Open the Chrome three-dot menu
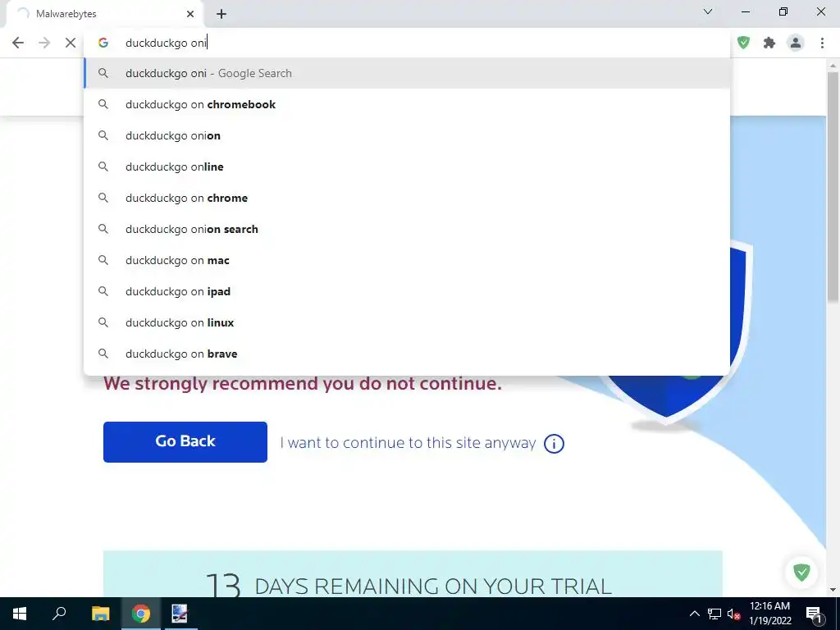Image resolution: width=840 pixels, height=630 pixels. tap(822, 43)
